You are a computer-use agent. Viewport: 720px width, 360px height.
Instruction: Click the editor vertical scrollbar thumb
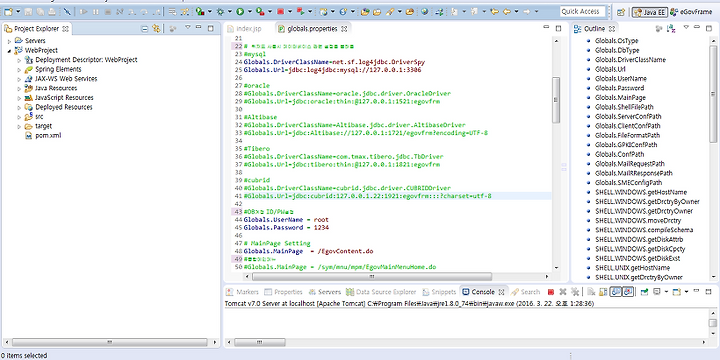tap(556, 100)
